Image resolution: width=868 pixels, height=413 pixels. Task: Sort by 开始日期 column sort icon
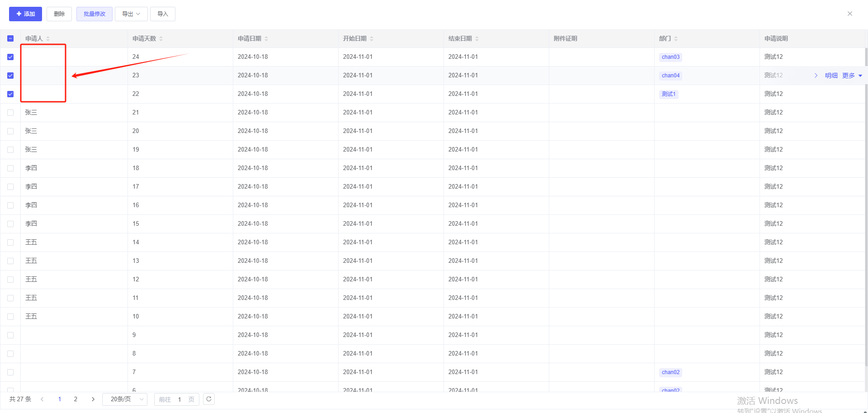[x=372, y=39]
